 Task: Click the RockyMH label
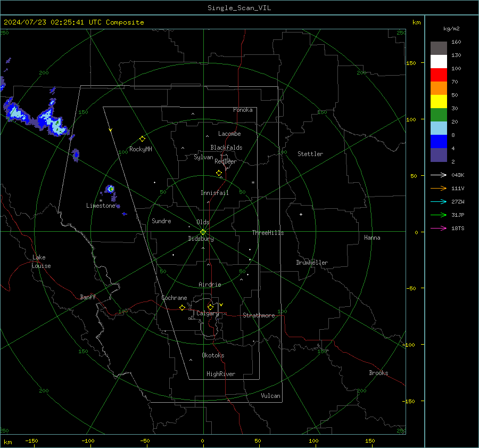tap(141, 149)
